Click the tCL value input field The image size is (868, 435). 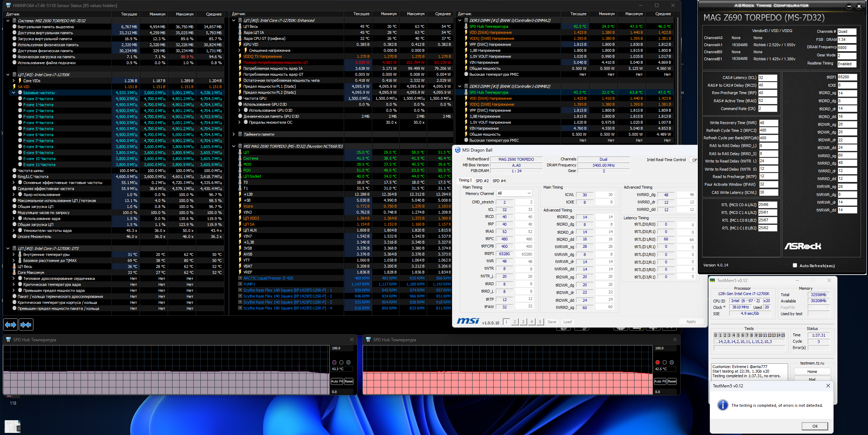504,209
